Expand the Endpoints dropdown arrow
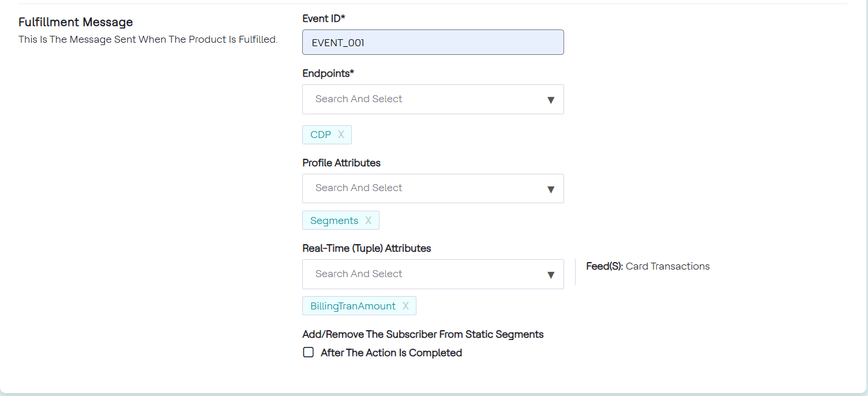Screen dimensions: 868x396 [550, 100]
